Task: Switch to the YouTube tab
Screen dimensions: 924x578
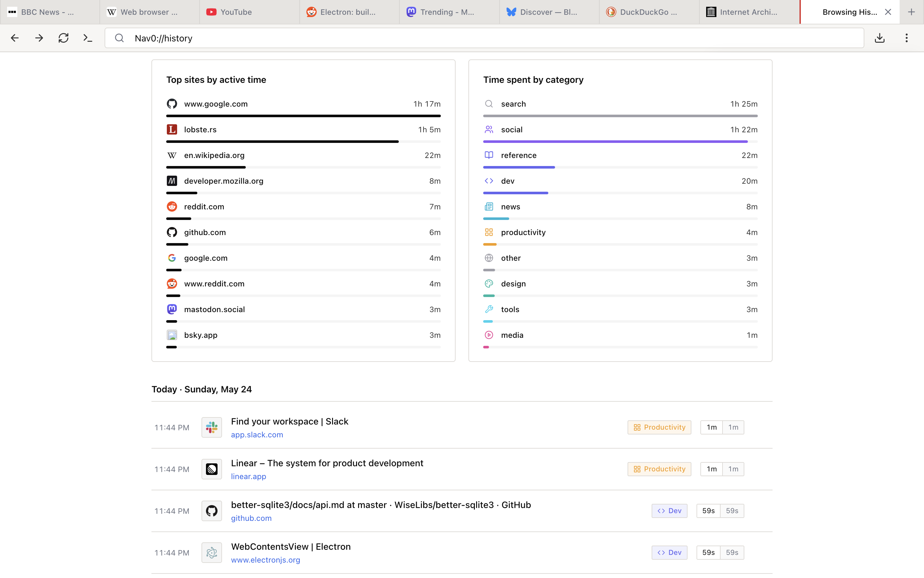Action: tap(249, 12)
